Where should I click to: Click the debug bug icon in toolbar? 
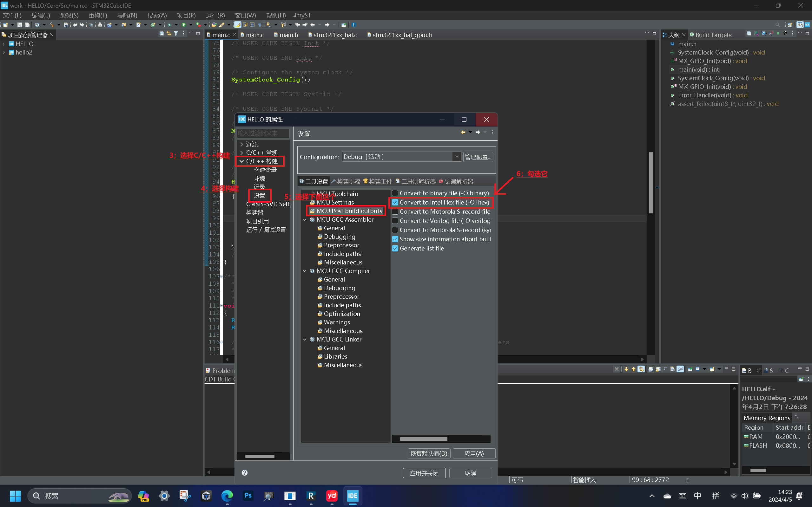click(169, 25)
